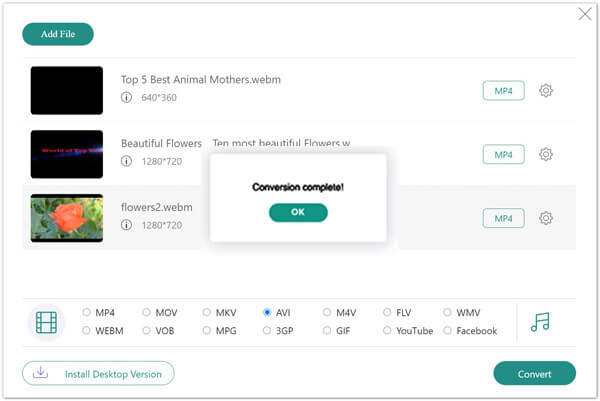Open settings gear for Top 5 Best Animal Mothers

pyautogui.click(x=546, y=91)
